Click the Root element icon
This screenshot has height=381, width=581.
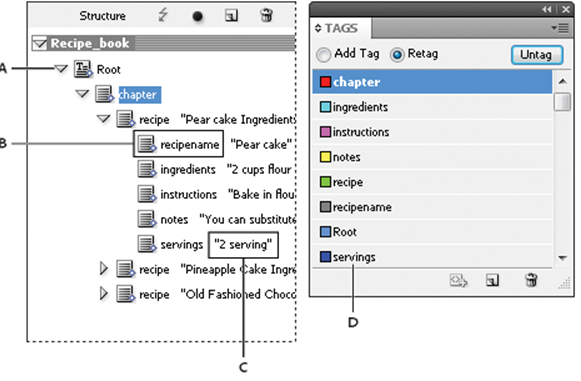(x=83, y=69)
